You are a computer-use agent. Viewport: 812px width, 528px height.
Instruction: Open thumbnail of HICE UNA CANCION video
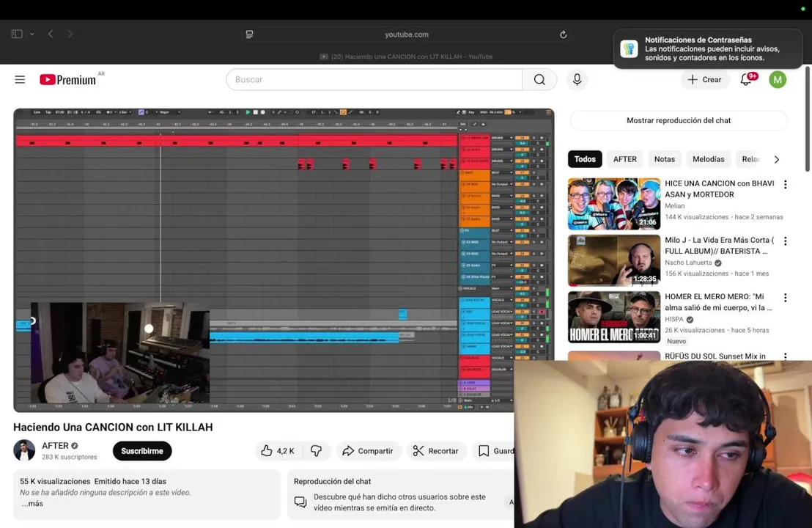[x=614, y=204]
